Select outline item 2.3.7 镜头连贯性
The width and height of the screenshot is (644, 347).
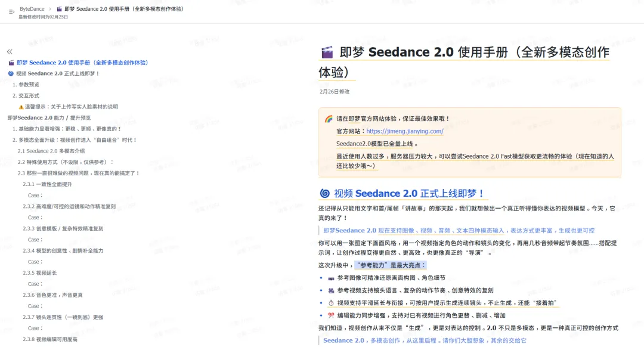pos(63,317)
